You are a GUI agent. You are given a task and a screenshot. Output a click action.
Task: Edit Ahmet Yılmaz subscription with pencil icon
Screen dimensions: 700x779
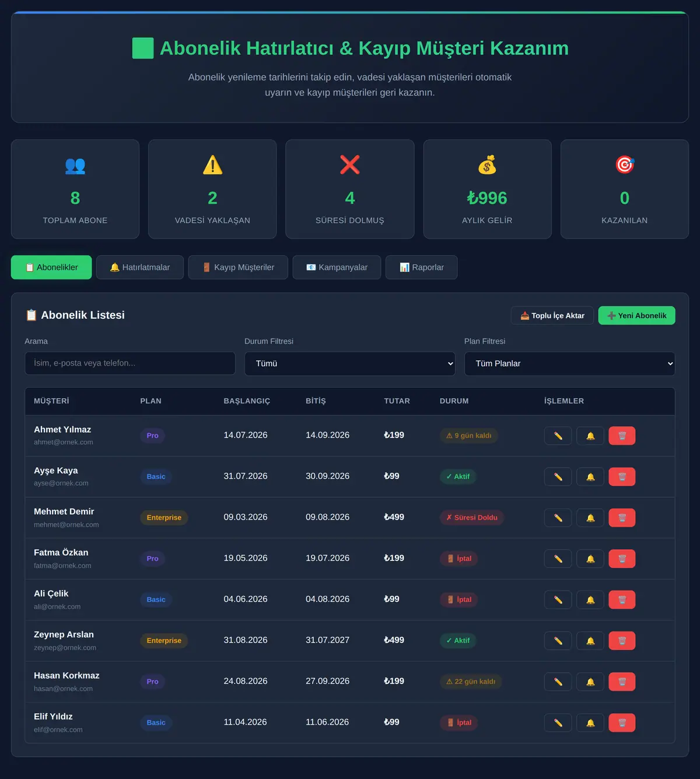558,436
